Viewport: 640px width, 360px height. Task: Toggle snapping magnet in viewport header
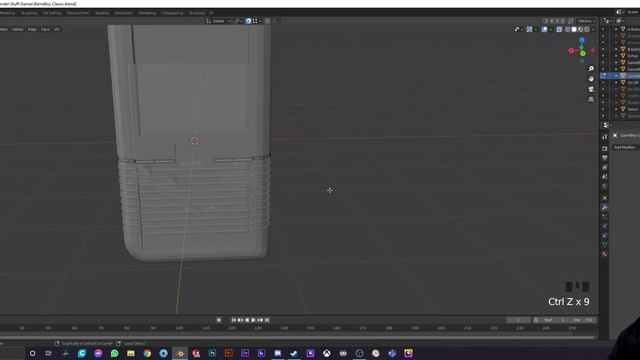[248, 21]
